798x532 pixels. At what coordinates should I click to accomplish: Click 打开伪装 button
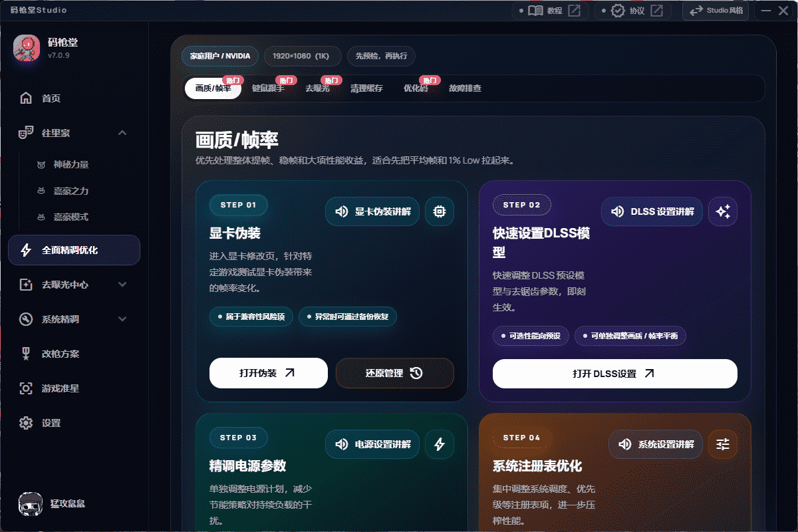pyautogui.click(x=269, y=373)
